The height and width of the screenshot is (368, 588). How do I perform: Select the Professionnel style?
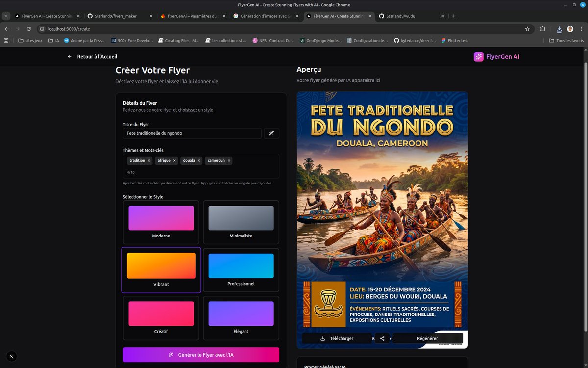click(x=241, y=270)
